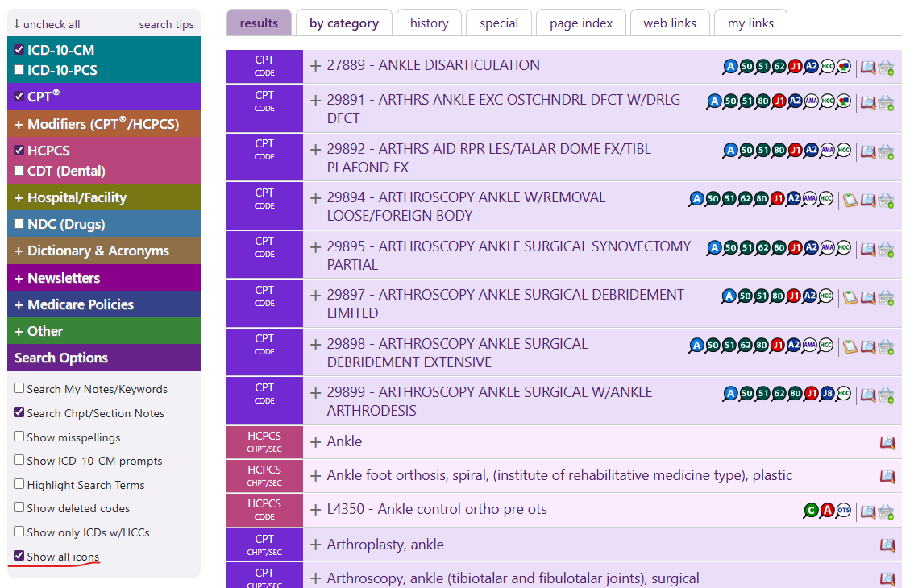Click the OTS icon on code L4350
This screenshot has height=588, width=914.
[x=843, y=511]
